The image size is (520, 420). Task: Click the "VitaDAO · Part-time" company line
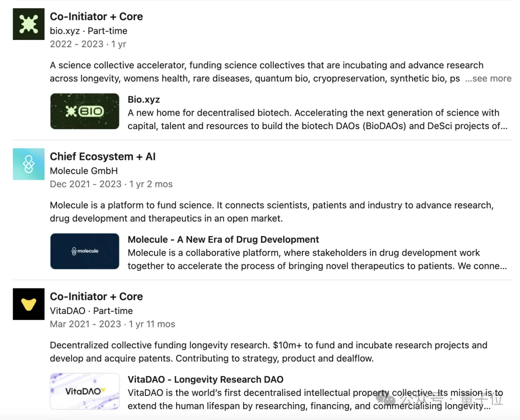click(x=91, y=311)
